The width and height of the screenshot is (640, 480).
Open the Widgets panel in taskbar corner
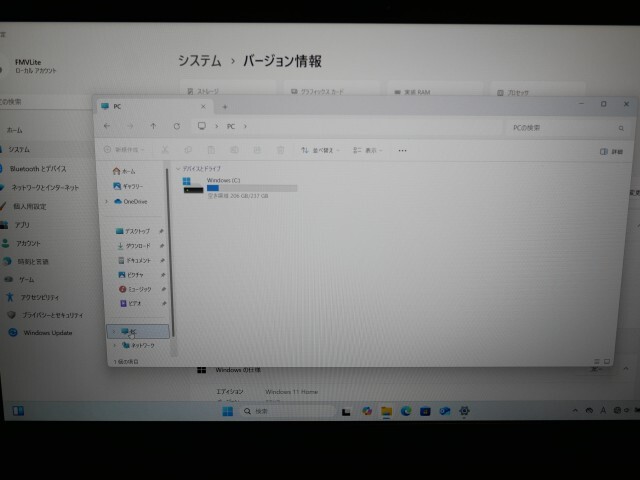(x=18, y=411)
